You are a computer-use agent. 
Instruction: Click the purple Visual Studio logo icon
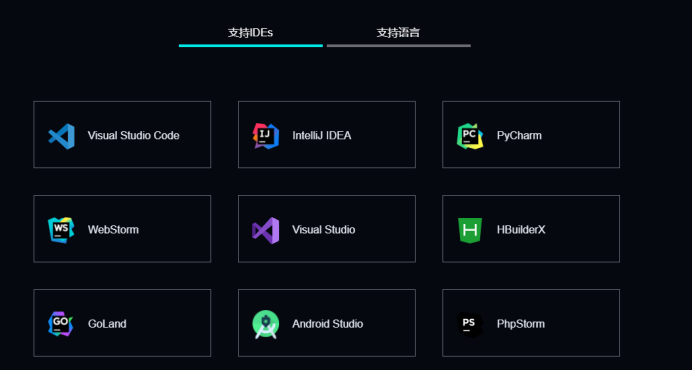pyautogui.click(x=266, y=230)
